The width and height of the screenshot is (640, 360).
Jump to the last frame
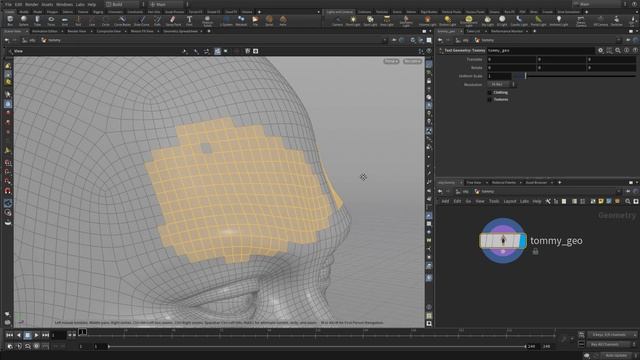pos(45,335)
